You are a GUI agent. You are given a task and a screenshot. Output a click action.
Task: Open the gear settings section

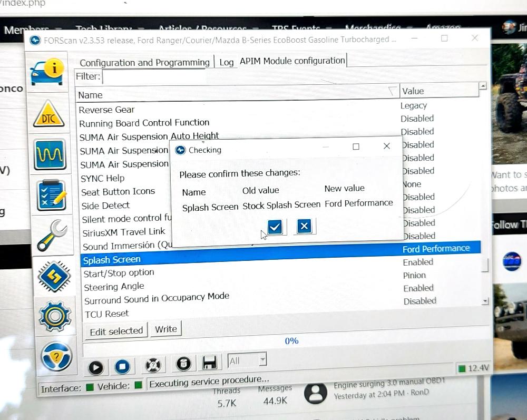[55, 315]
